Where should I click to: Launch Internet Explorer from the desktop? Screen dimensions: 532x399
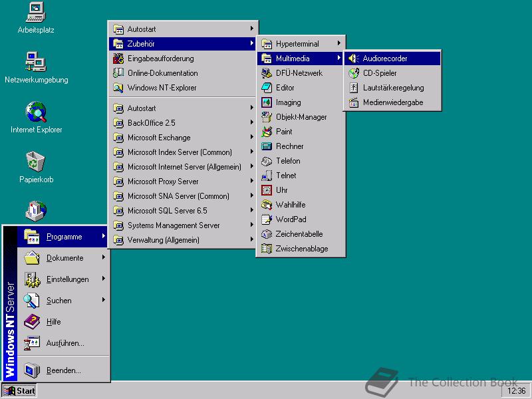pos(36,118)
